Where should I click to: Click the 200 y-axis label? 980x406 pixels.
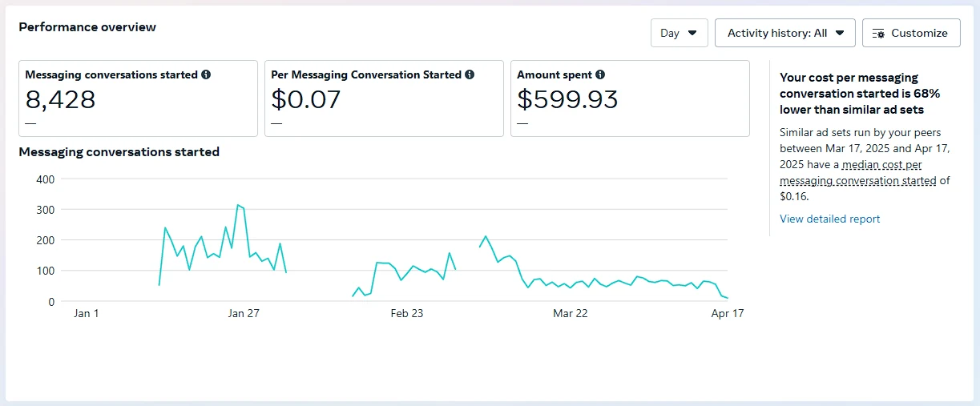coord(45,240)
